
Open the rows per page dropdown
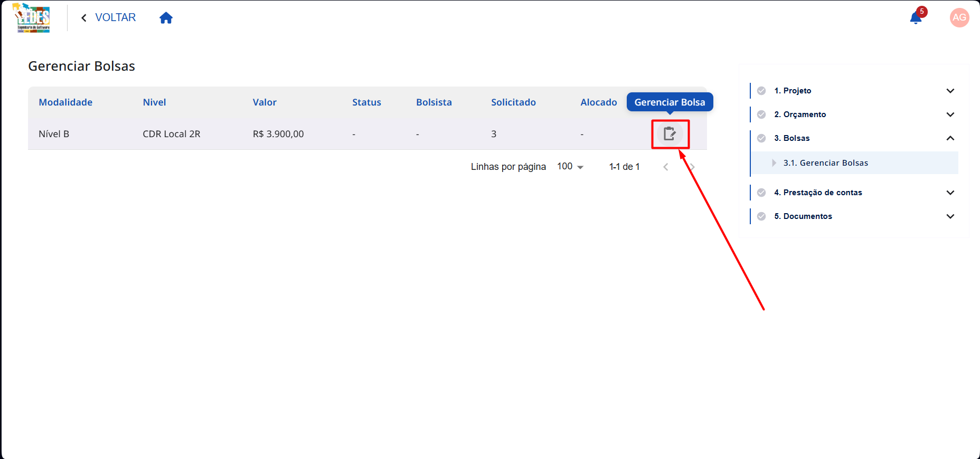570,167
